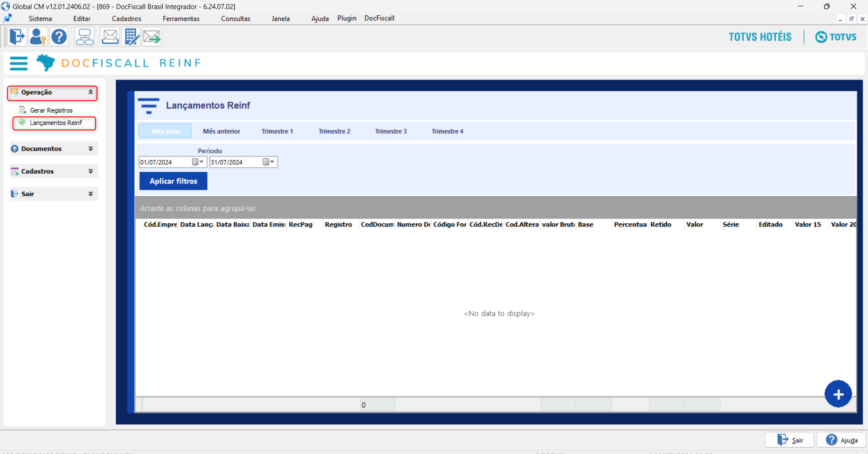Switch to Trimestre 4 tab
Viewport: 868px width, 454px height.
[x=448, y=131]
